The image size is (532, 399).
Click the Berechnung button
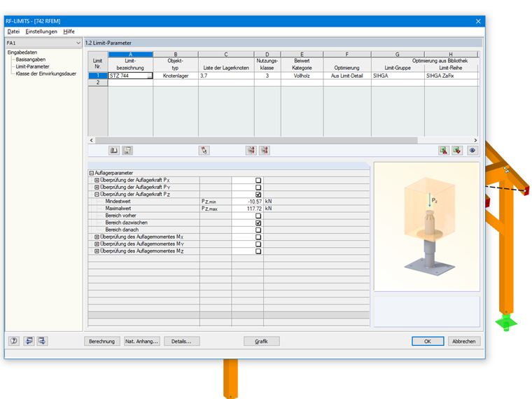pyautogui.click(x=101, y=342)
